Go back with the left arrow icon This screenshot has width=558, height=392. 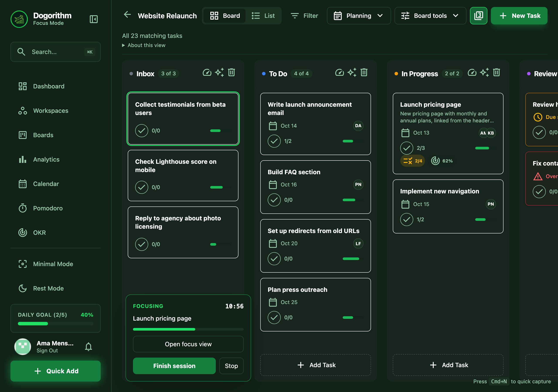(x=127, y=15)
